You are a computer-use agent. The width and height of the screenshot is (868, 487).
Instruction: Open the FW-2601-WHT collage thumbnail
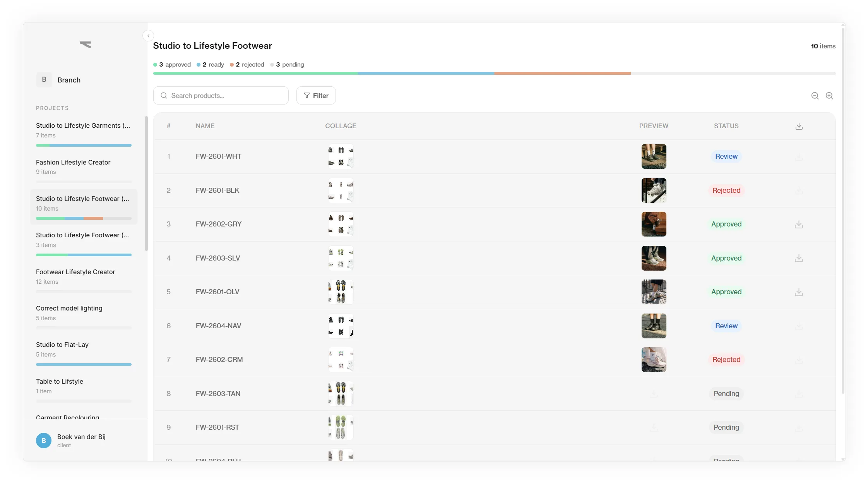tap(341, 156)
